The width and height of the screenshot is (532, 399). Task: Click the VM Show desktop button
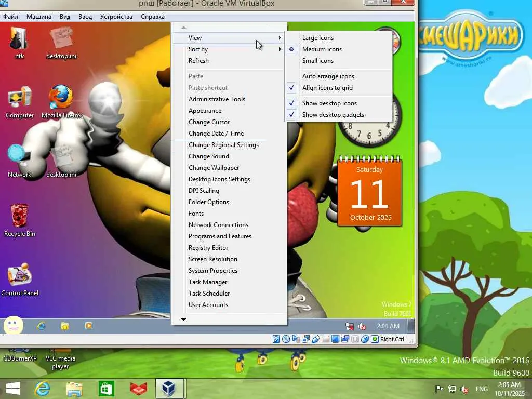tap(410, 326)
